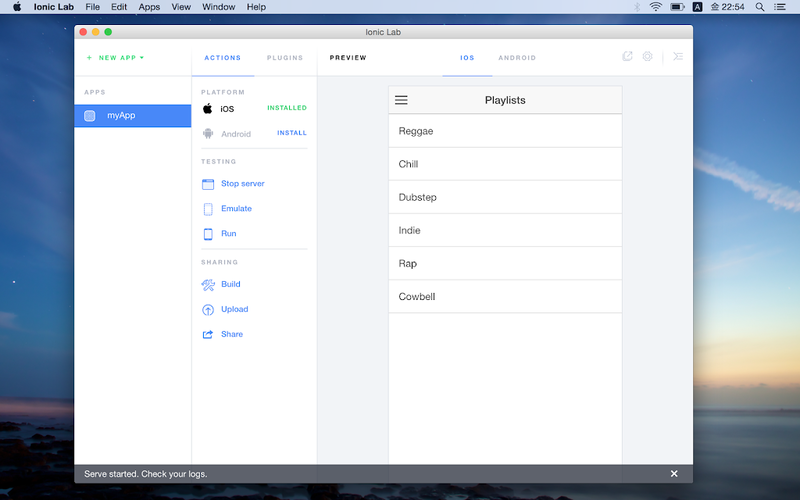Click the Run phone icon
Image resolution: width=800 pixels, height=500 pixels.
tap(208, 234)
